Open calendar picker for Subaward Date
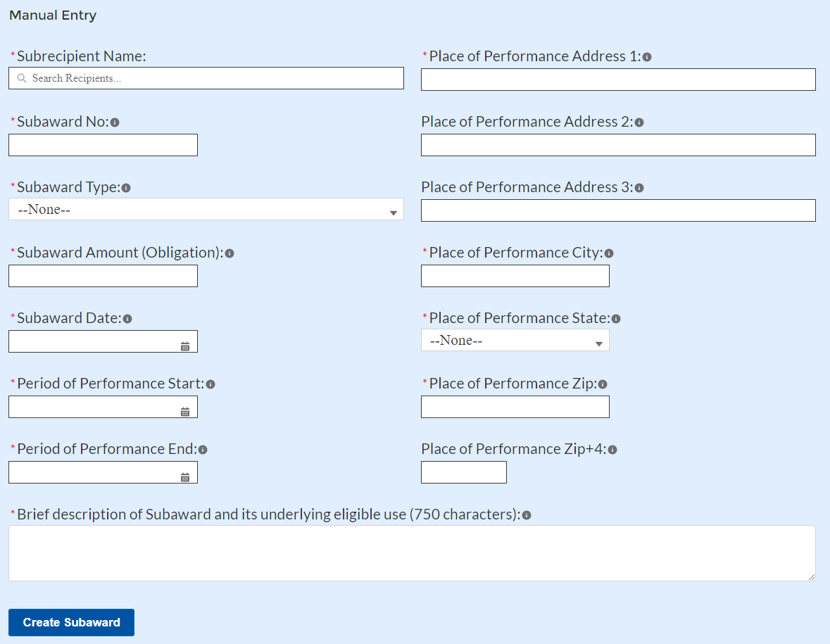 pos(185,346)
